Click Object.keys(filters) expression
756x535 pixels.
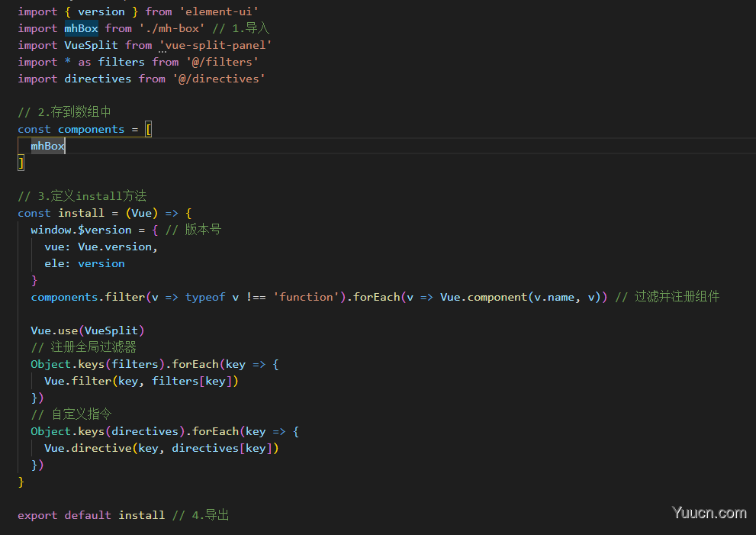pyautogui.click(x=98, y=364)
